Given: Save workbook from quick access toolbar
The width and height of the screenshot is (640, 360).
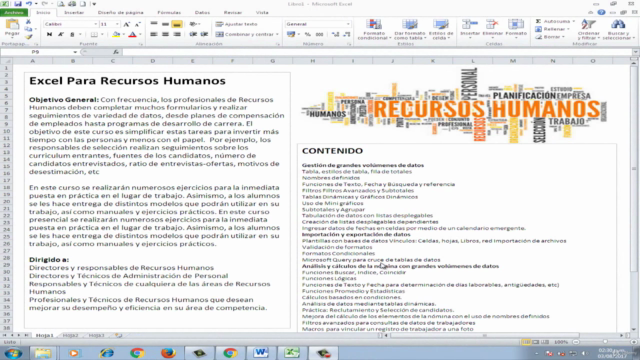Looking at the screenshot, I should tap(18, 4).
